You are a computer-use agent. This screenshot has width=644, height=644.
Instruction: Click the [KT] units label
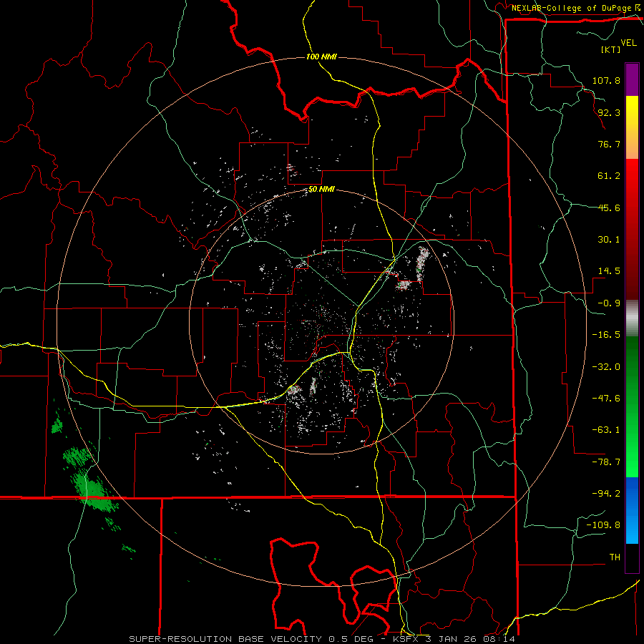tap(611, 49)
